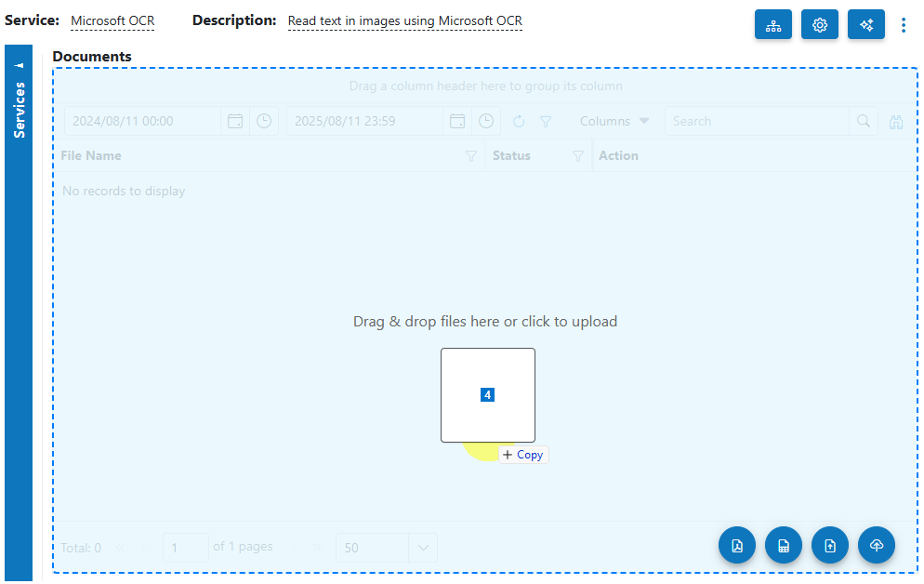Open the Columns chooser dropdown
Screen dimensions: 924x584
point(614,122)
